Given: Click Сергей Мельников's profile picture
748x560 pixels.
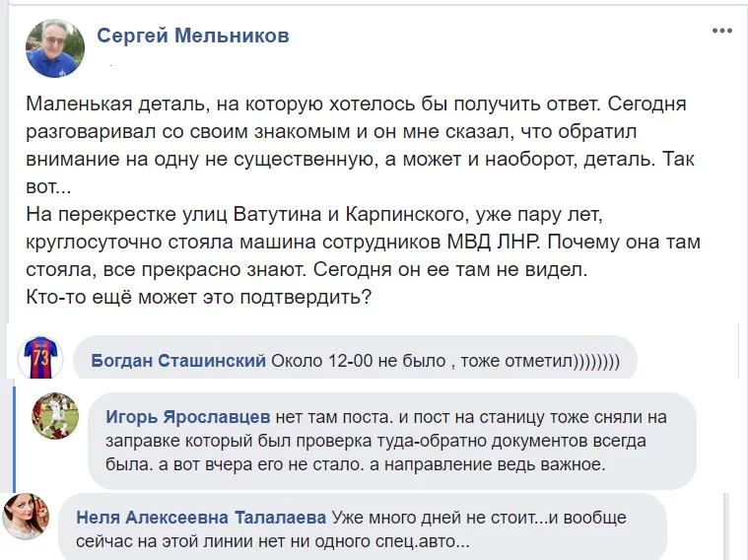Looking at the screenshot, I should tap(55, 48).
